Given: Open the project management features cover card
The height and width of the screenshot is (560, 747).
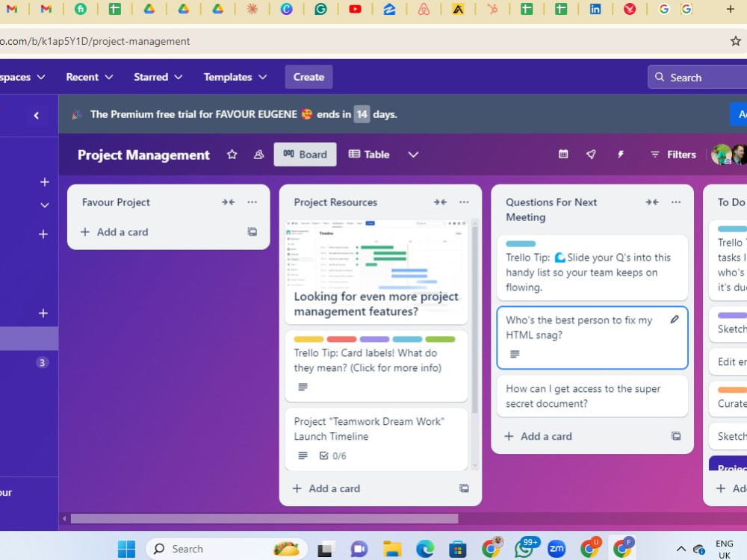Looking at the screenshot, I should (376, 272).
